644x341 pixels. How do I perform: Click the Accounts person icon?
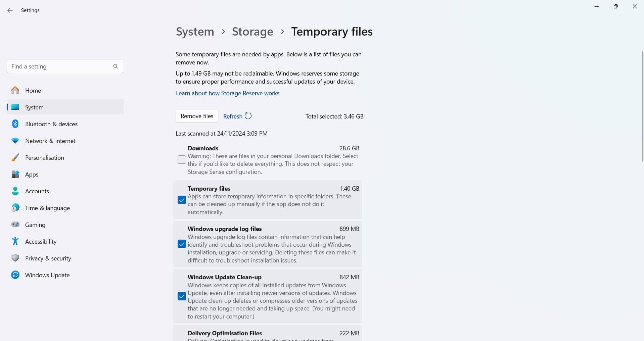click(15, 191)
